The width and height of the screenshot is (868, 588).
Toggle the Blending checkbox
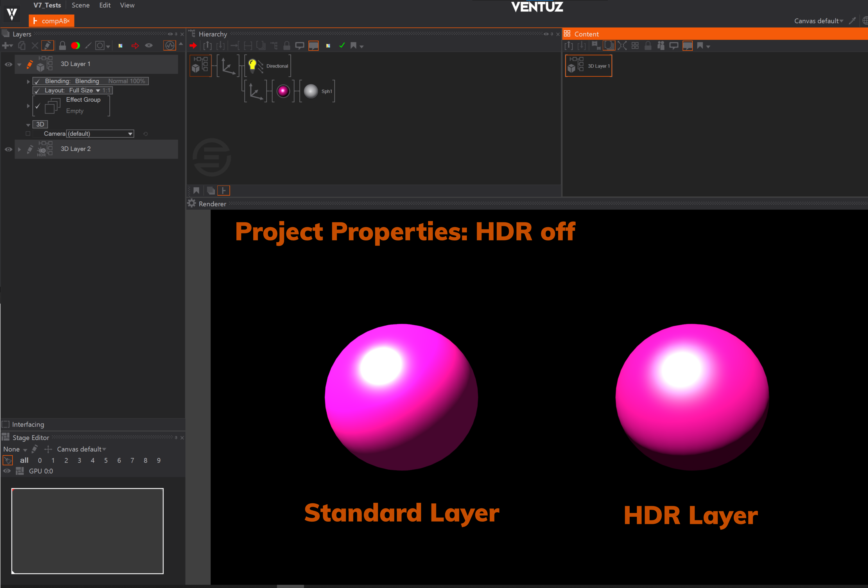coord(37,81)
